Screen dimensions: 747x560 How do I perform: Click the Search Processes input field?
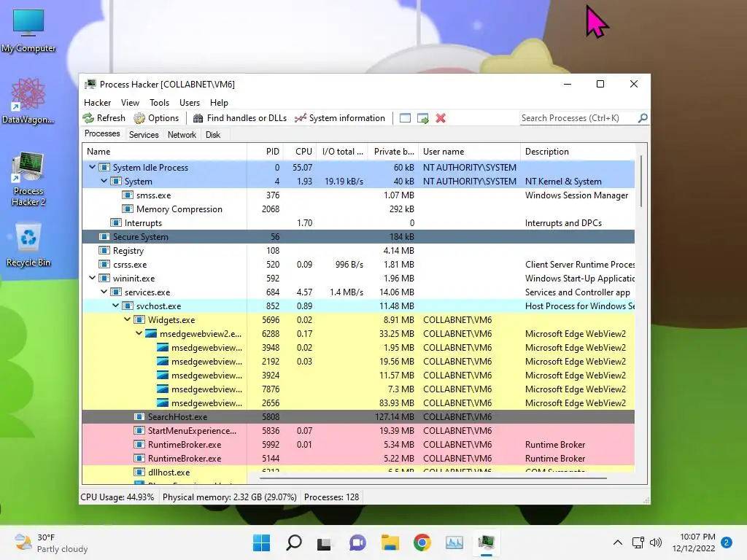click(x=578, y=118)
